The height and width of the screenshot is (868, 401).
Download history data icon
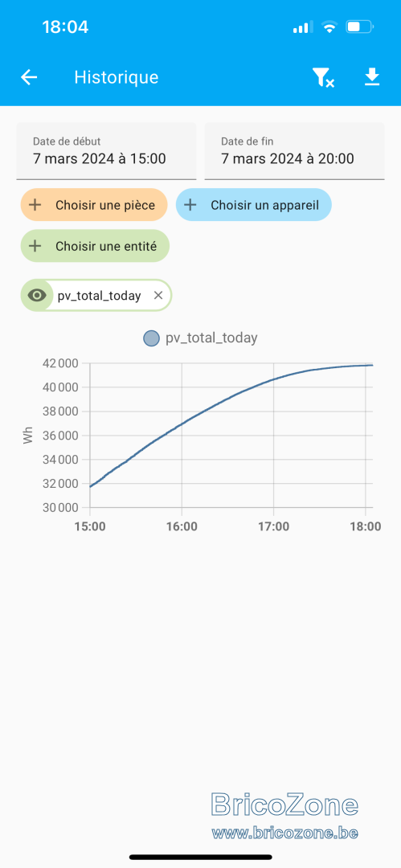pos(372,77)
